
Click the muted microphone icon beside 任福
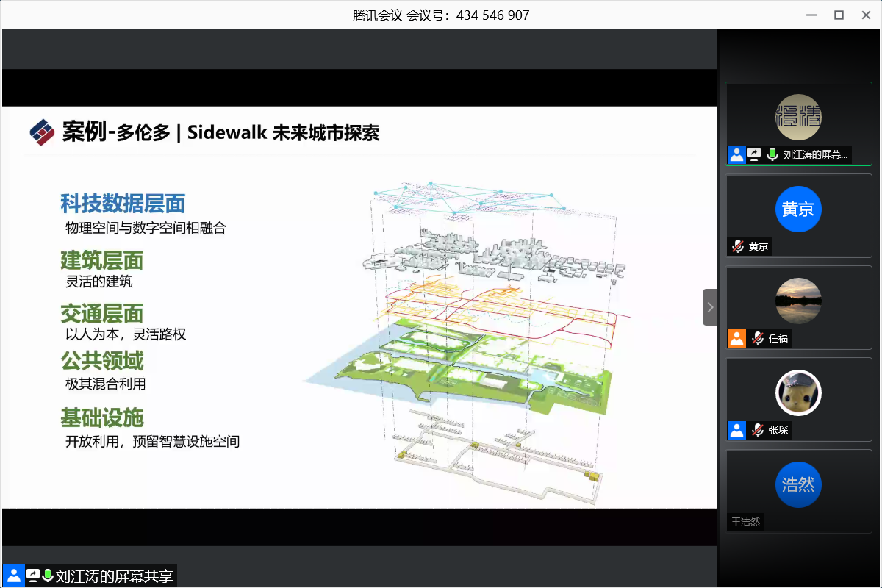point(757,338)
